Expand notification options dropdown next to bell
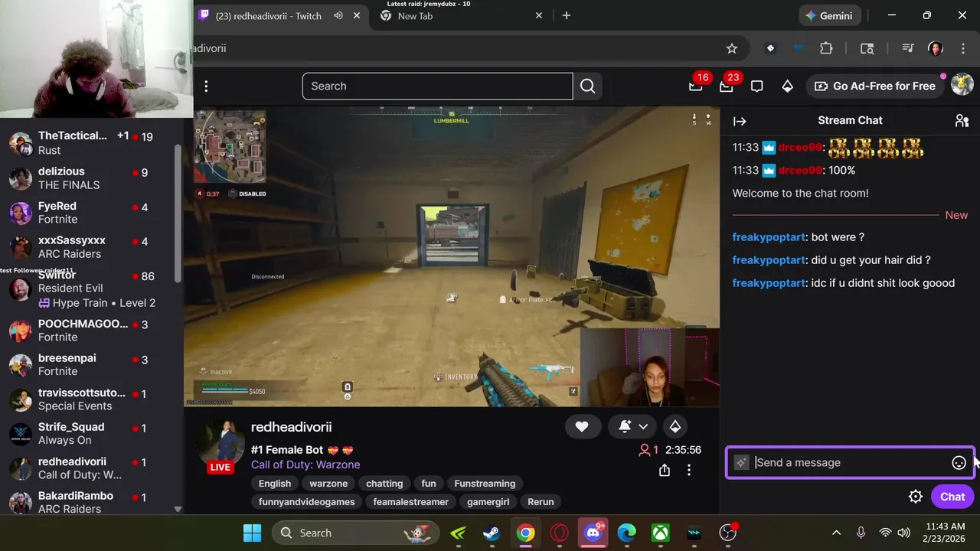The width and height of the screenshot is (980, 551). pyautogui.click(x=643, y=426)
